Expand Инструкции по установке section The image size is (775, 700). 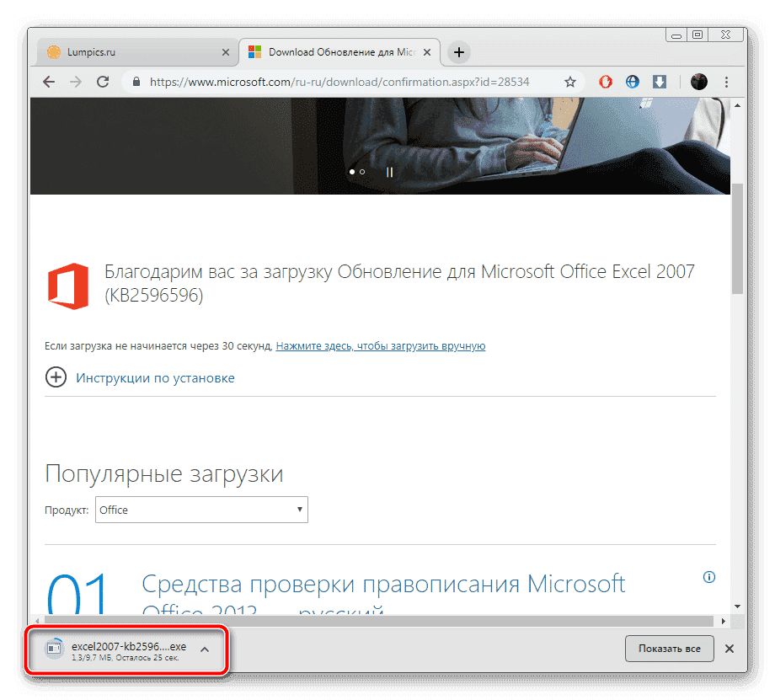click(56, 377)
